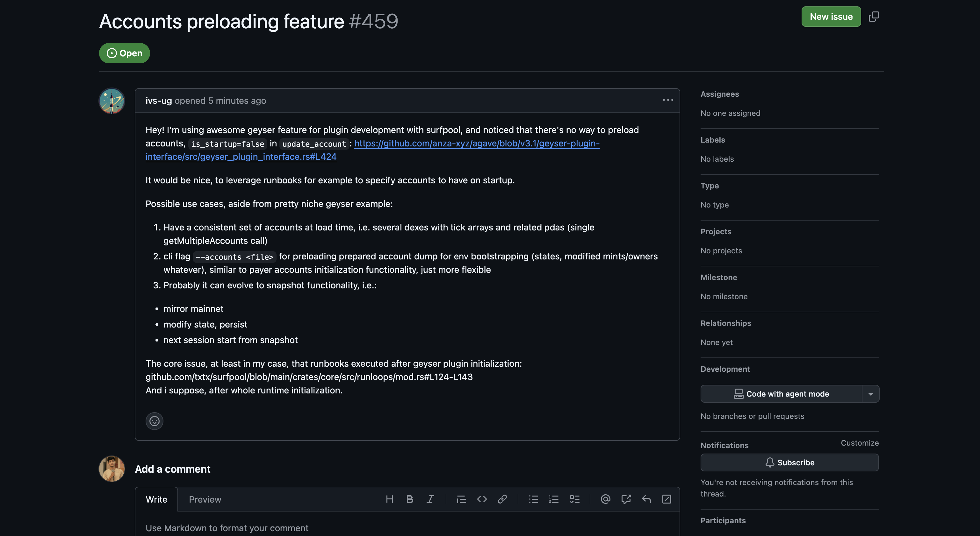Select the Write tab
Image resolution: width=980 pixels, height=536 pixels.
[156, 499]
